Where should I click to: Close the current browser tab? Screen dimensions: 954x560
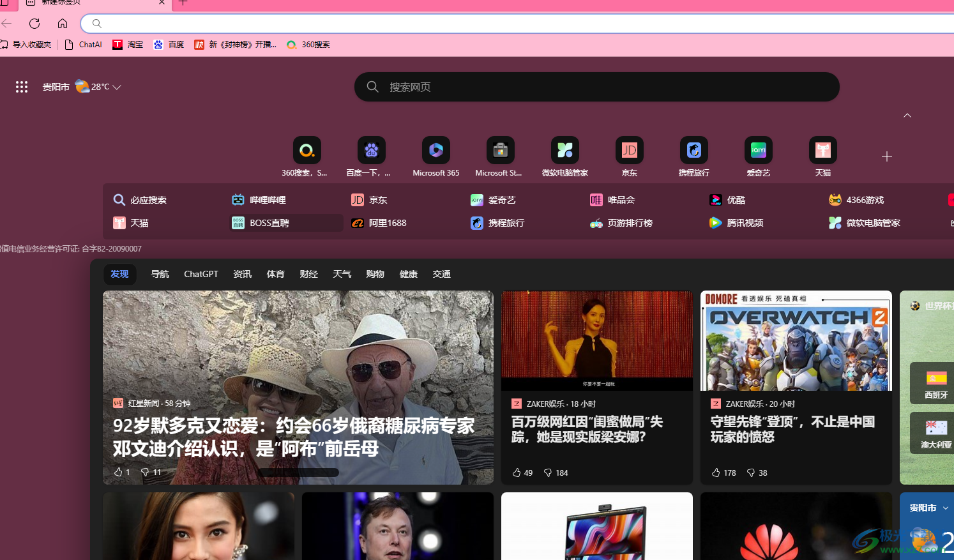(x=162, y=3)
